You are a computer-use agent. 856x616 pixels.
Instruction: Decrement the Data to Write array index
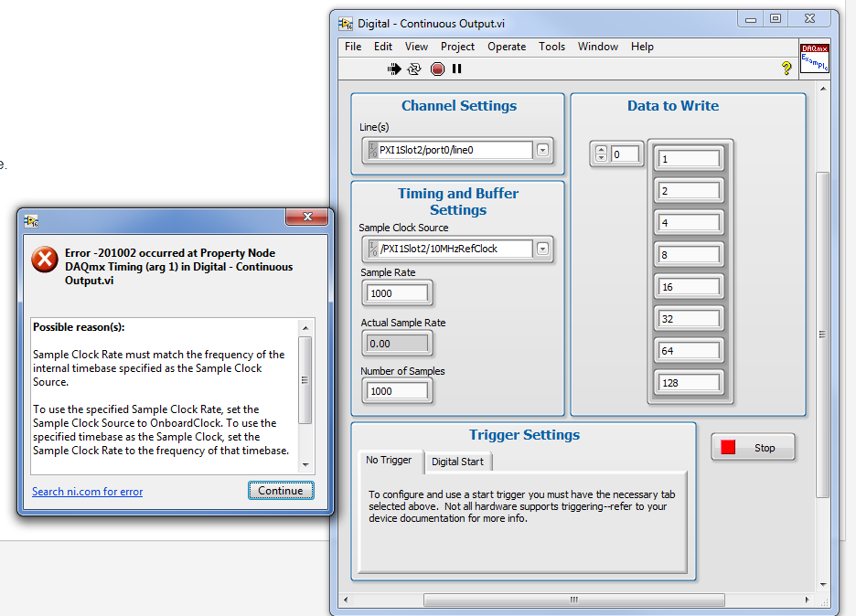click(601, 158)
